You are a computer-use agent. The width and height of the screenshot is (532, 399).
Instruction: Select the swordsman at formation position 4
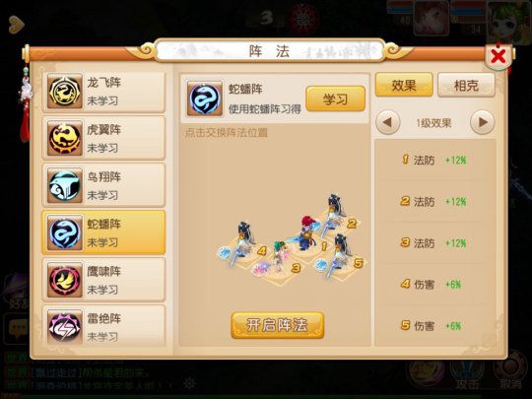[242, 241]
